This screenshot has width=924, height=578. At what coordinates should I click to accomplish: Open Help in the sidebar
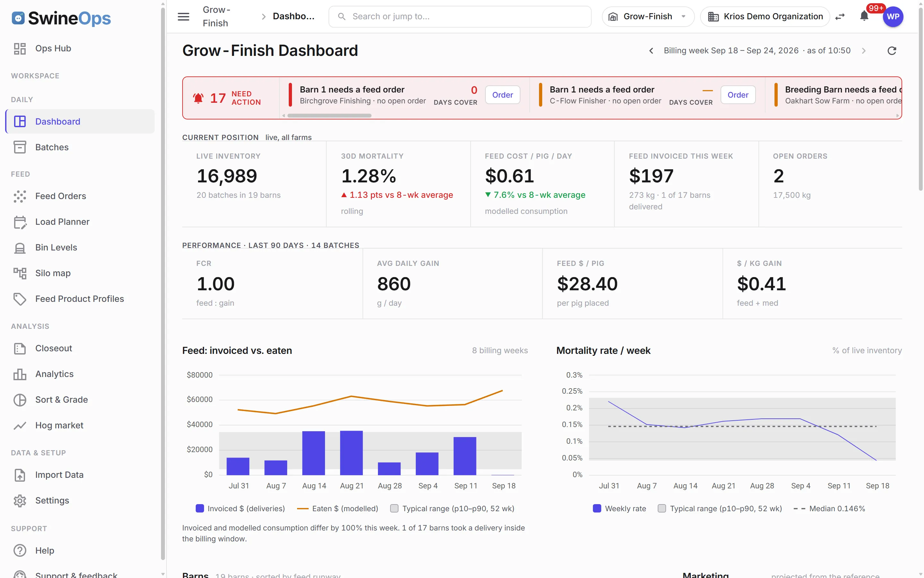click(x=80, y=550)
